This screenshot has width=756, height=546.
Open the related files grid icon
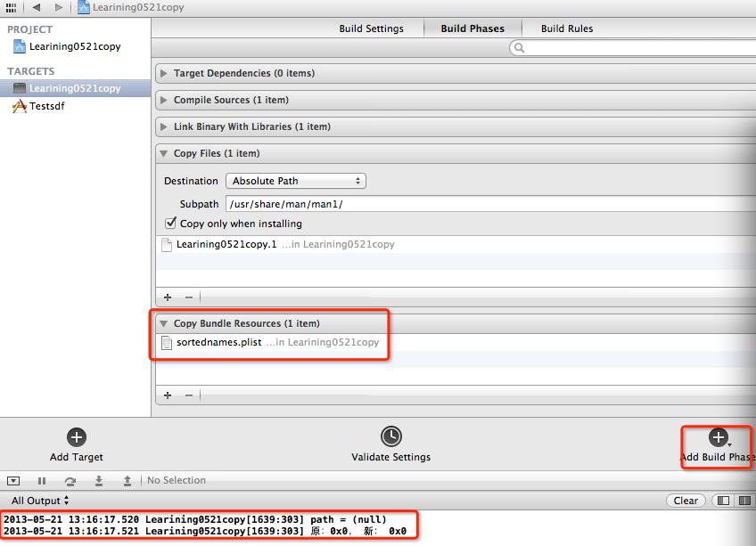[11, 7]
